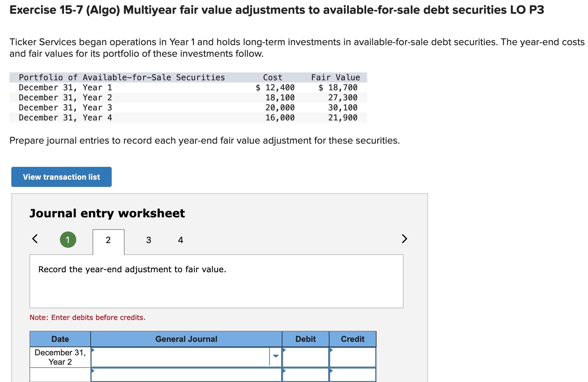Expand the General Journal account dropdown arrow
588x382 pixels.
[276, 356]
